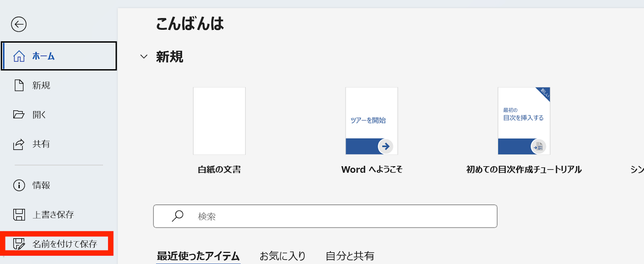
Task: Click the Word へようこそ caption text
Action: 372,169
